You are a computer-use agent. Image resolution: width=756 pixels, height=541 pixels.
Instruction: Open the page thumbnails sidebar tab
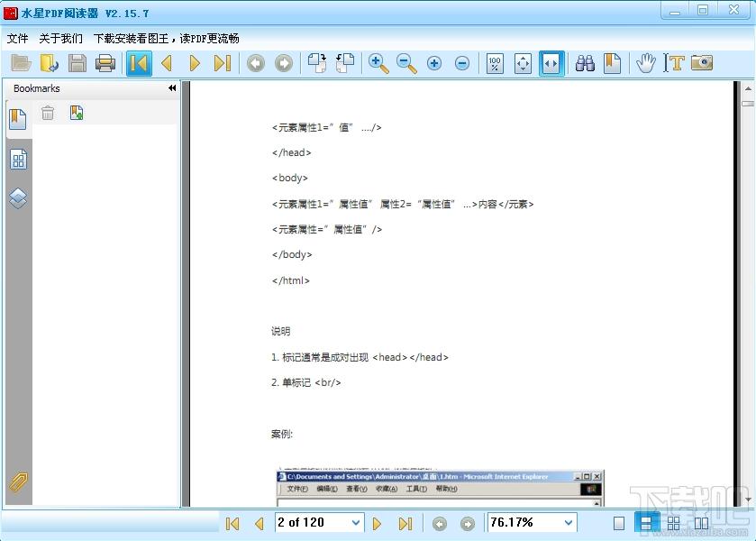[x=18, y=160]
